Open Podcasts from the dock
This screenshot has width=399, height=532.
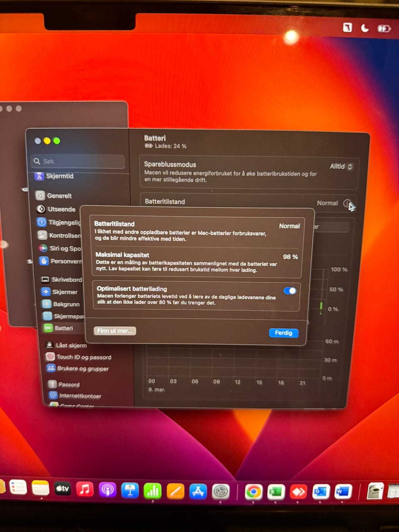tap(107, 490)
